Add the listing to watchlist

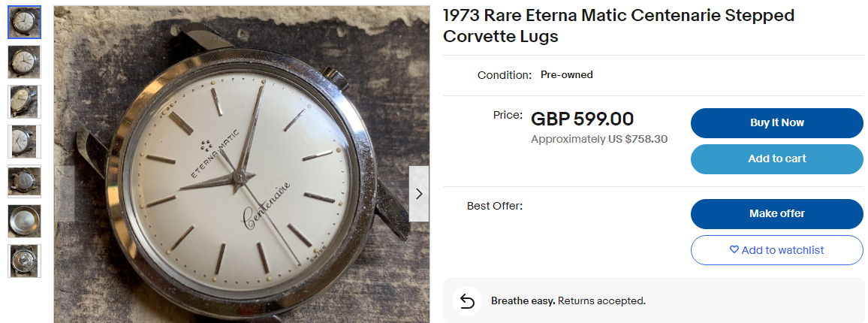click(x=776, y=250)
